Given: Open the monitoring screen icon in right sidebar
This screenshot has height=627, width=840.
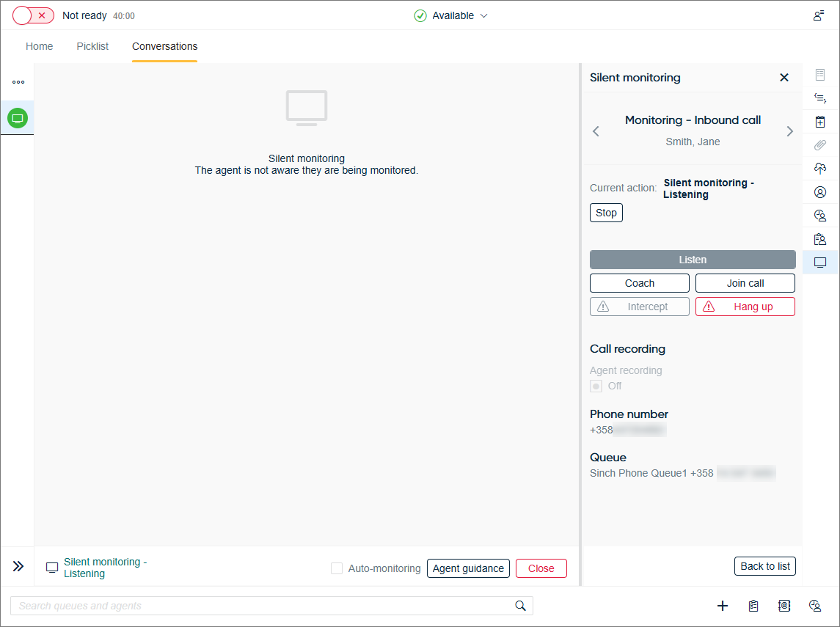Looking at the screenshot, I should 820,263.
